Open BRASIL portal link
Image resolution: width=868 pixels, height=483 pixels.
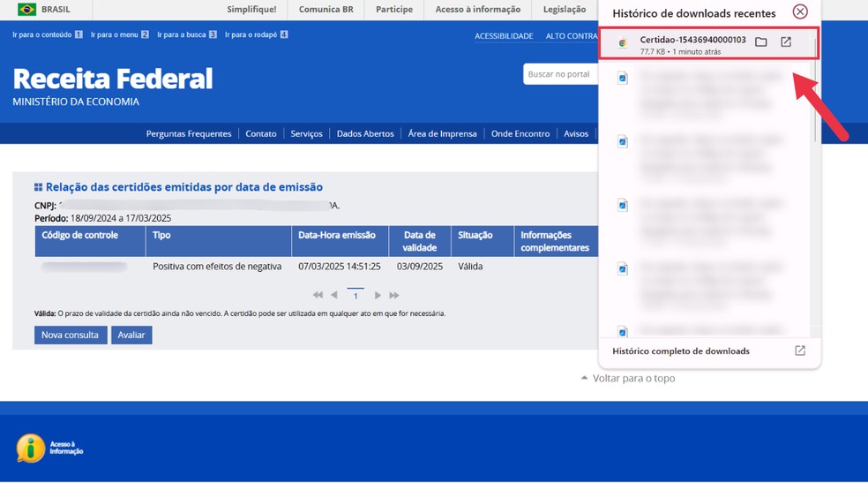(x=56, y=10)
